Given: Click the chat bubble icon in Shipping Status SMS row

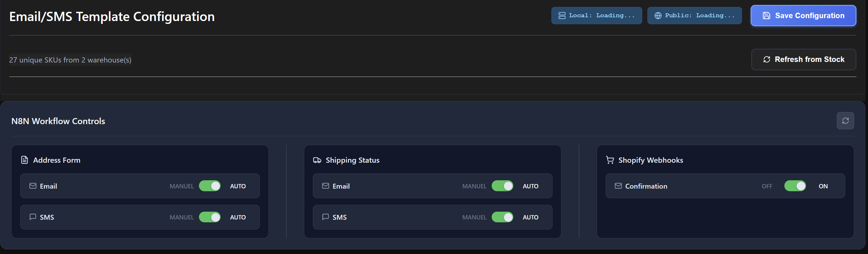Looking at the screenshot, I should [325, 217].
